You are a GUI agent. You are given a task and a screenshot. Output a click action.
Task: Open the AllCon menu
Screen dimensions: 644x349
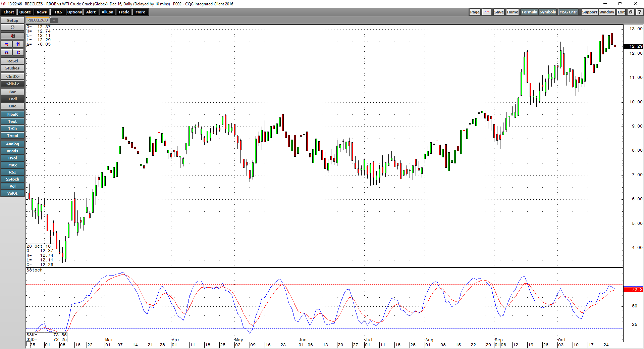[107, 12]
